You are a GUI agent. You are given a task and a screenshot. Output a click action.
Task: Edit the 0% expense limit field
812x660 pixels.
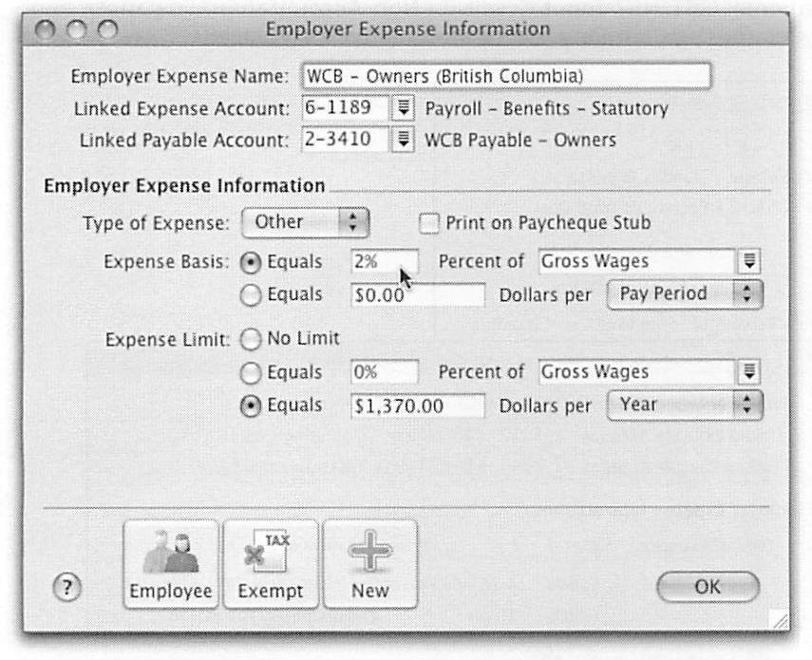point(385,372)
